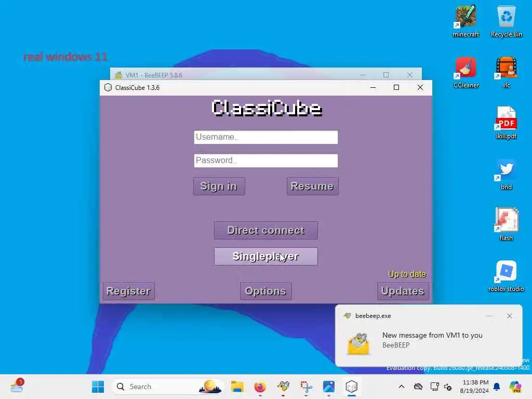Click the Password input field
532x399 pixels.
265,161
